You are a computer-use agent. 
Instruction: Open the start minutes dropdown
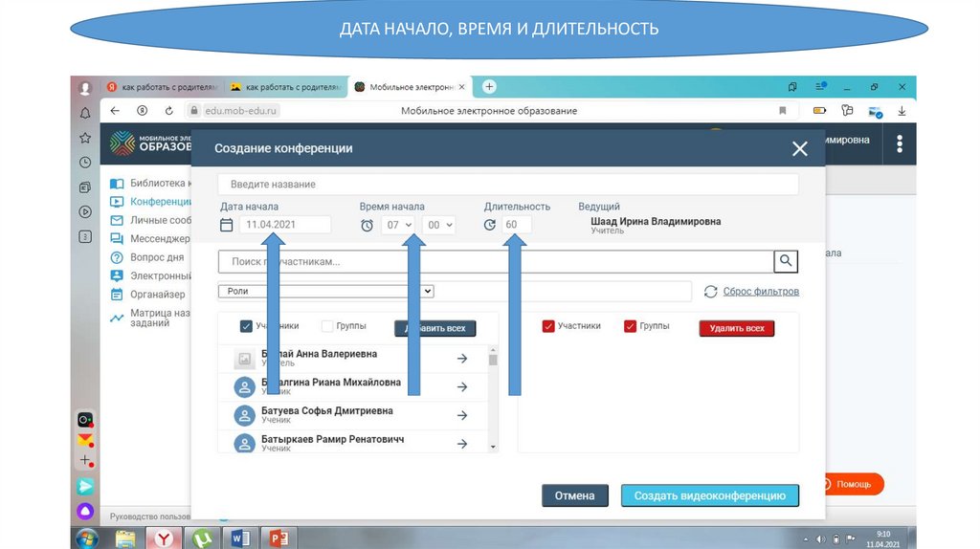[438, 225]
